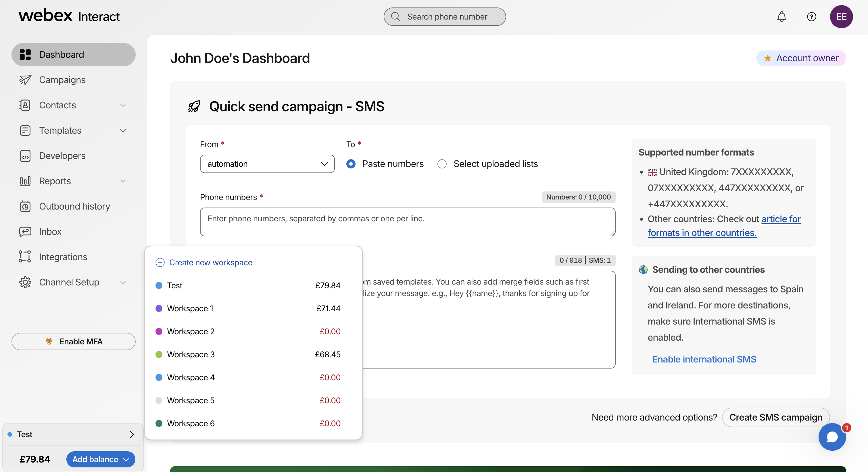Viewport: 868px width, 472px height.
Task: Select the uploaded lists radio option
Action: [x=442, y=164]
